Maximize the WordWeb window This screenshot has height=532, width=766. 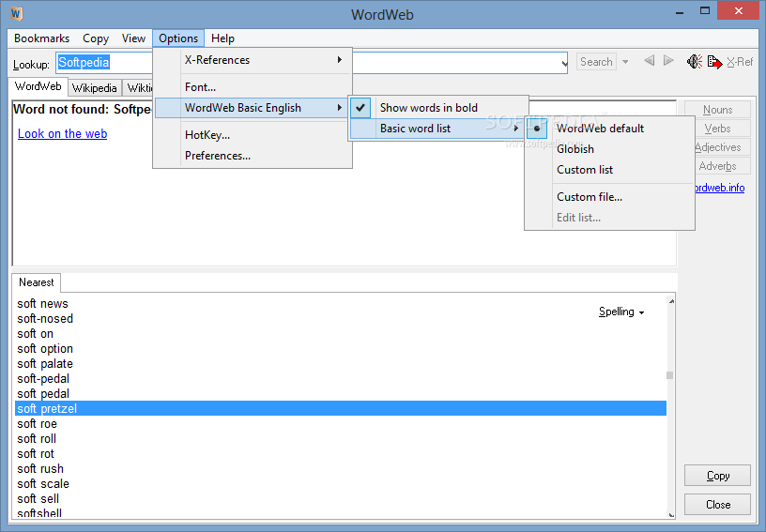coord(704,10)
